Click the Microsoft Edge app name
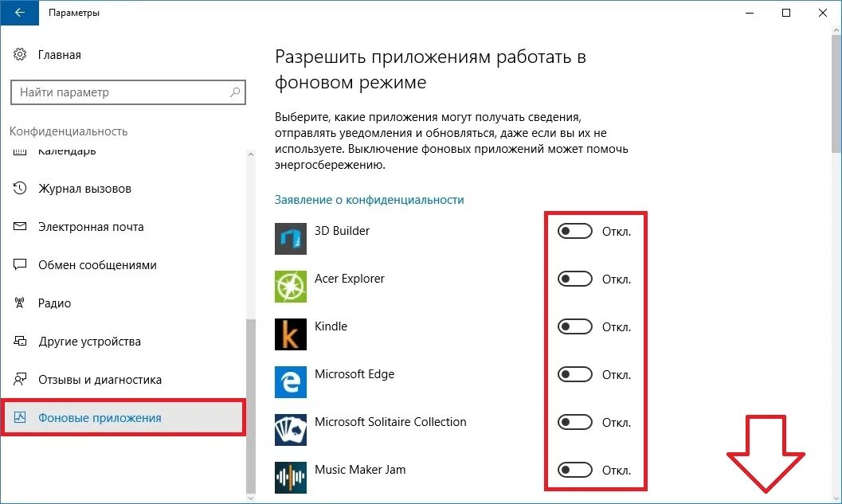Screen dimensions: 842x504 coord(354,374)
